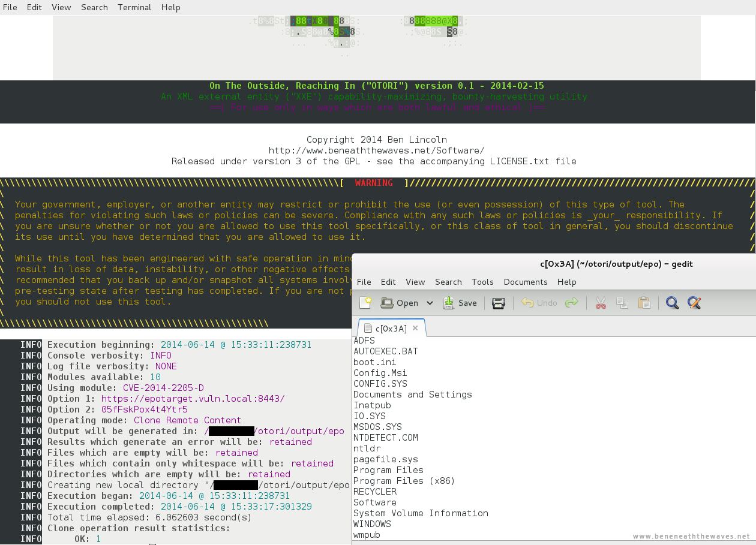Screen dimensions: 756x545
Task: Click the CONFIG.SYS line in gedit
Action: [x=380, y=384]
